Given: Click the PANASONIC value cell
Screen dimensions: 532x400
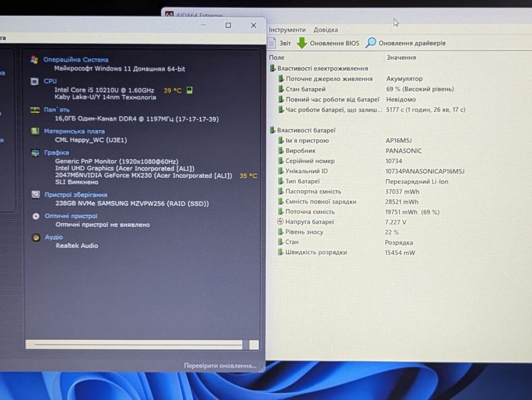Looking at the screenshot, I should tap(403, 151).
